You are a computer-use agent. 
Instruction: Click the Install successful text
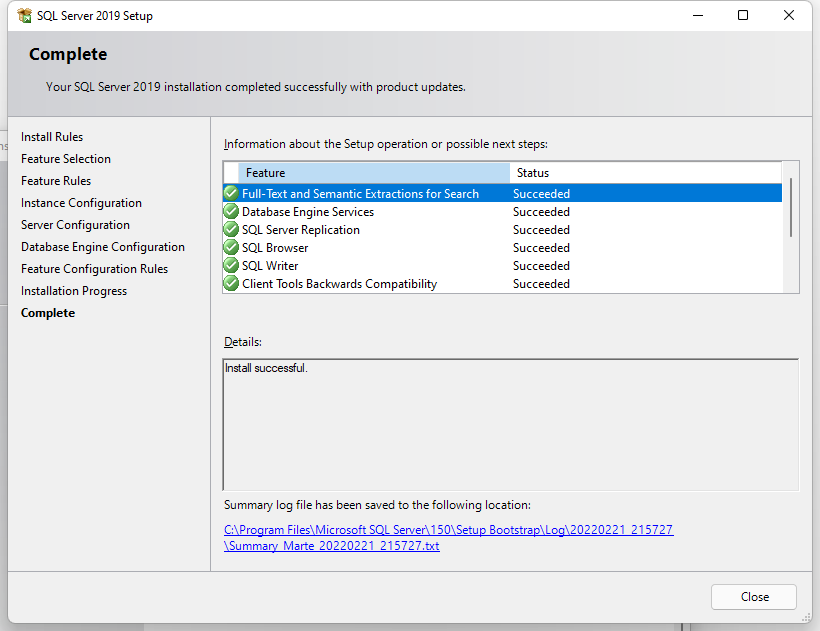(x=266, y=368)
